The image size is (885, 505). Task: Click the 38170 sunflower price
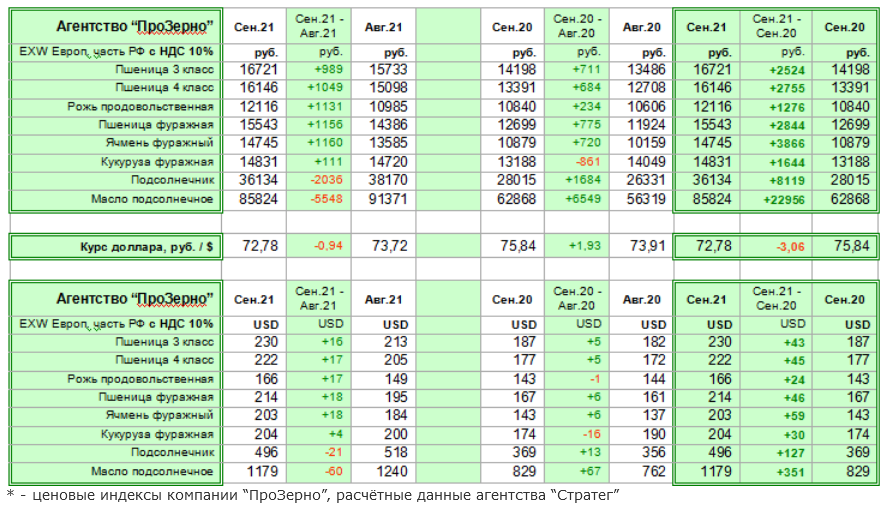[x=388, y=180]
